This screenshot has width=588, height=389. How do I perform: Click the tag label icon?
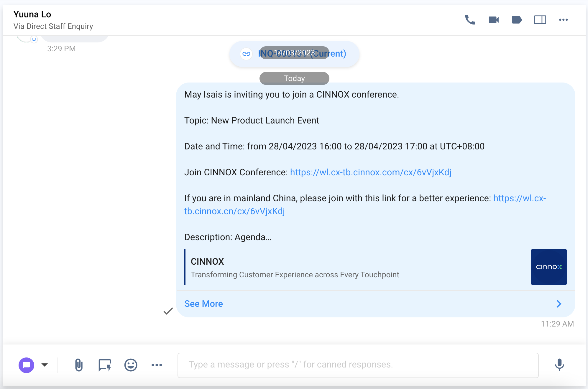[x=517, y=20]
